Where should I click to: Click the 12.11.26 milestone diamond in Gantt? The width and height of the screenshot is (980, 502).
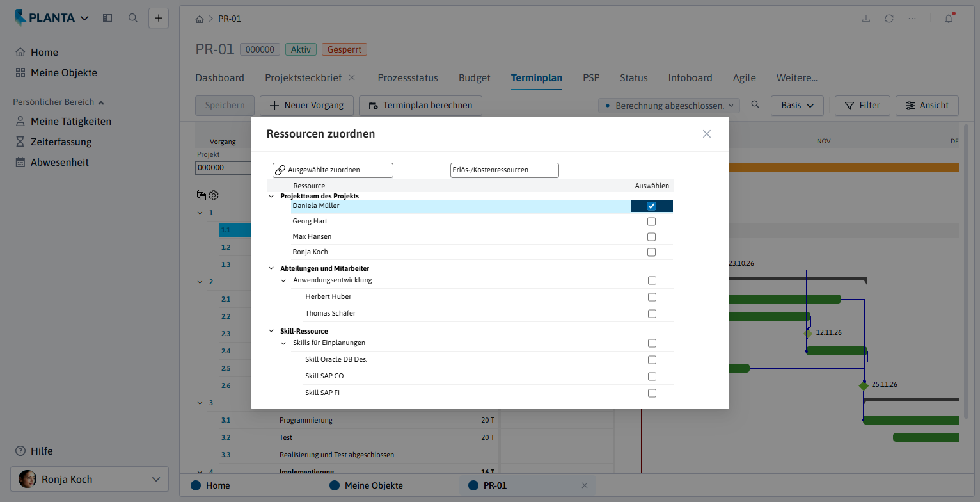pyautogui.click(x=809, y=333)
